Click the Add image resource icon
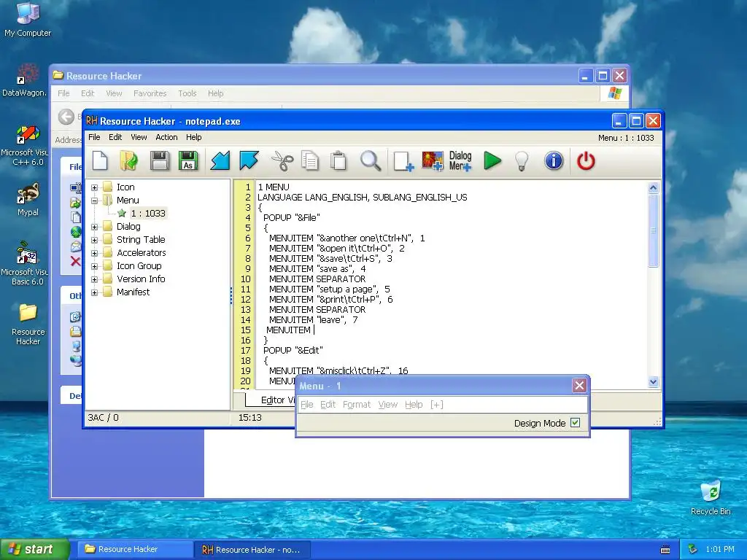The width and height of the screenshot is (747, 560). click(x=433, y=161)
